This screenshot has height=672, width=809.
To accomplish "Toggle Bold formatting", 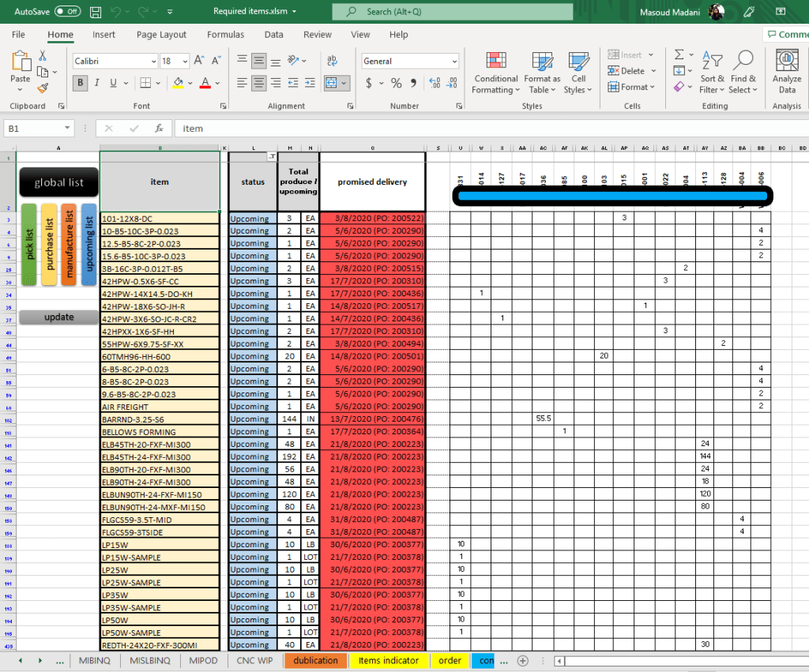I will (x=80, y=83).
